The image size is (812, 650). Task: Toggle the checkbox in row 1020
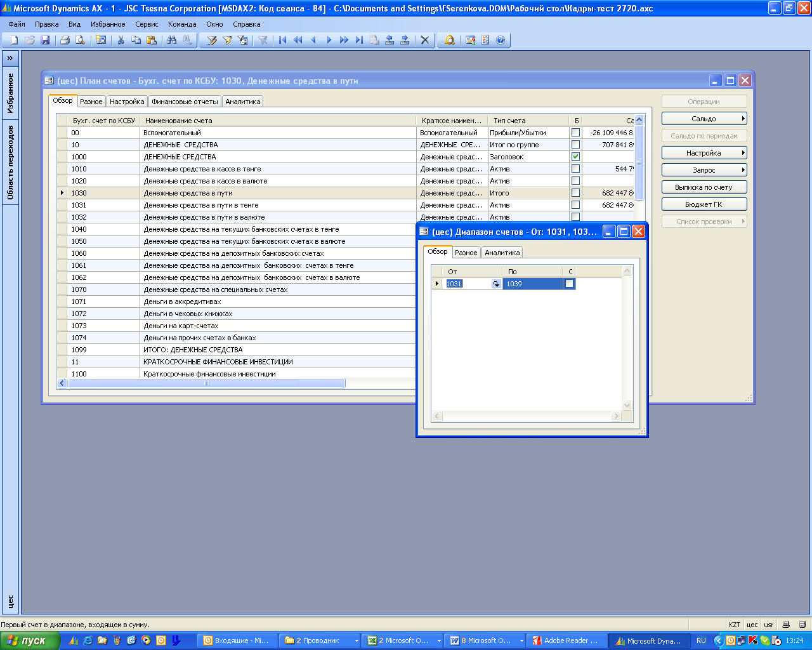tap(575, 181)
